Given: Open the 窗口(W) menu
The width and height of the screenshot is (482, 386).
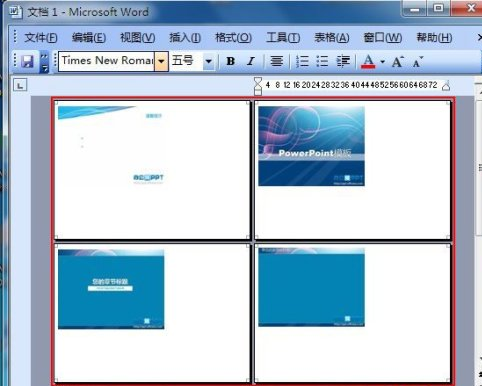Looking at the screenshot, I should point(382,37).
